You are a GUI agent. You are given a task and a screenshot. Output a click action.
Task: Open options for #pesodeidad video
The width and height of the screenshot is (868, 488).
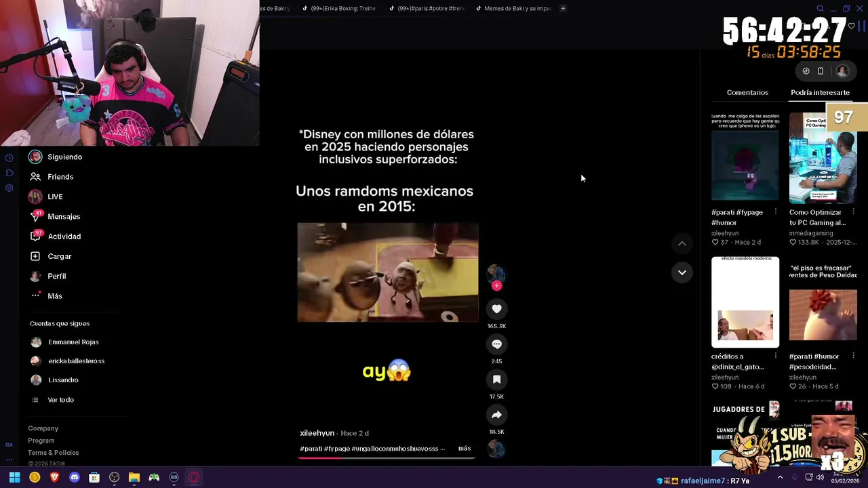coord(853,357)
